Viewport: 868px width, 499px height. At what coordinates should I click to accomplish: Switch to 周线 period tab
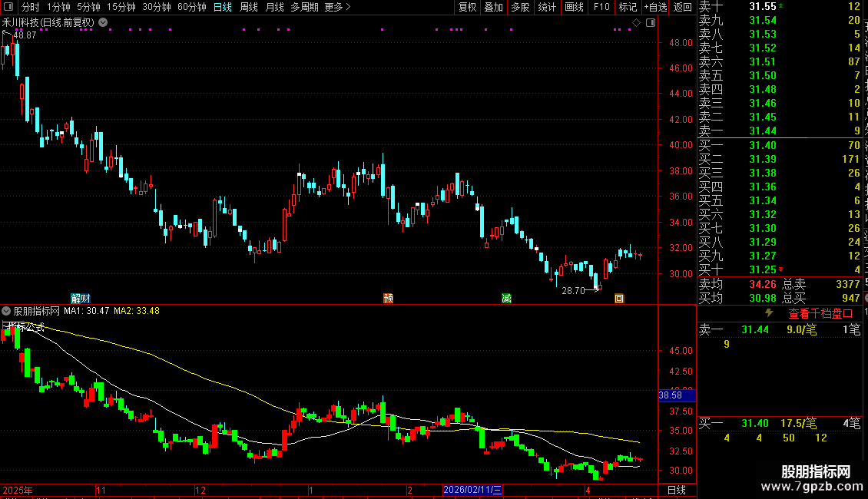(x=249, y=7)
